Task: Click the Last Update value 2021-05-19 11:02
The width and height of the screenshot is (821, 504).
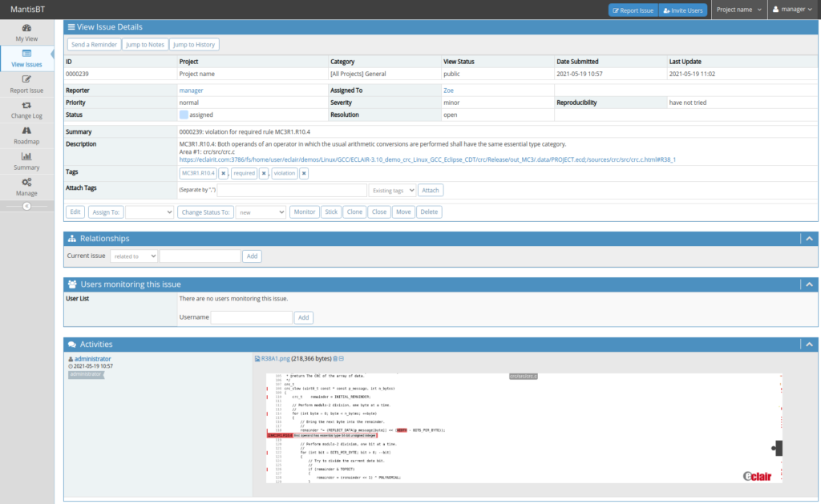Action: click(x=692, y=74)
